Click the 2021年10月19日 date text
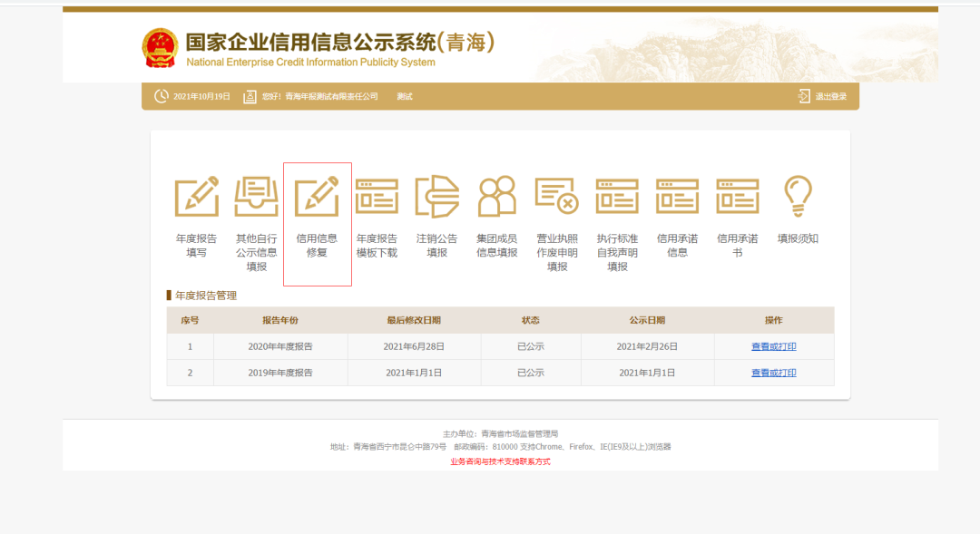This screenshot has height=534, width=980. (201, 97)
